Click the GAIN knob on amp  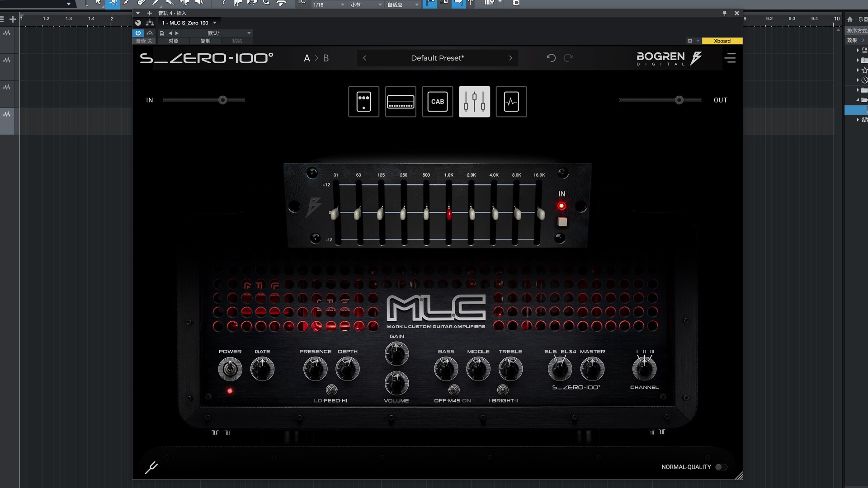coord(396,353)
